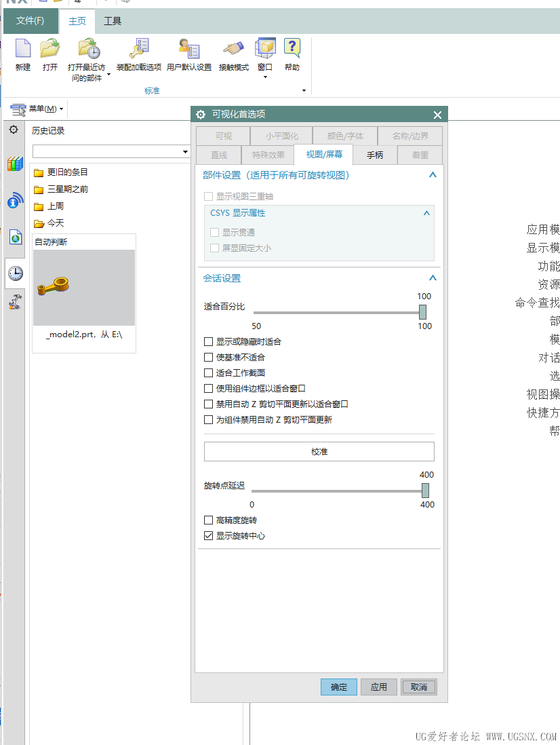The width and height of the screenshot is (560, 745).
Task: Open the web browser sidebar icon
Action: (x=15, y=237)
